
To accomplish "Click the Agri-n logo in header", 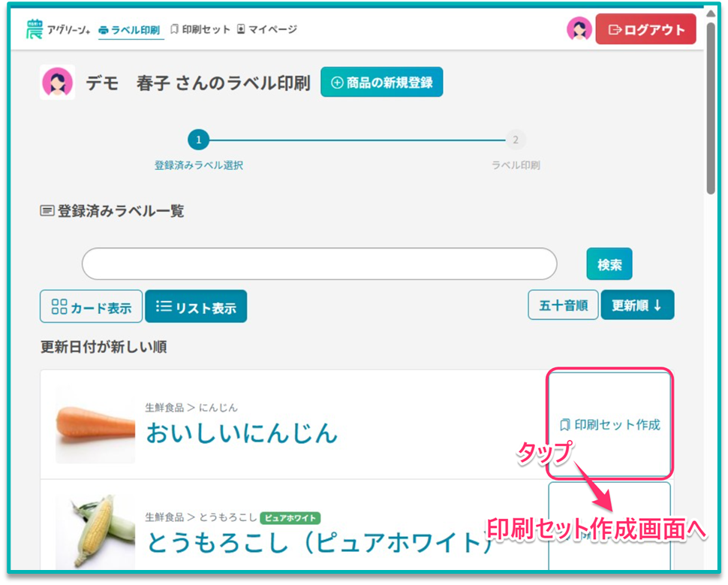I will click(57, 30).
